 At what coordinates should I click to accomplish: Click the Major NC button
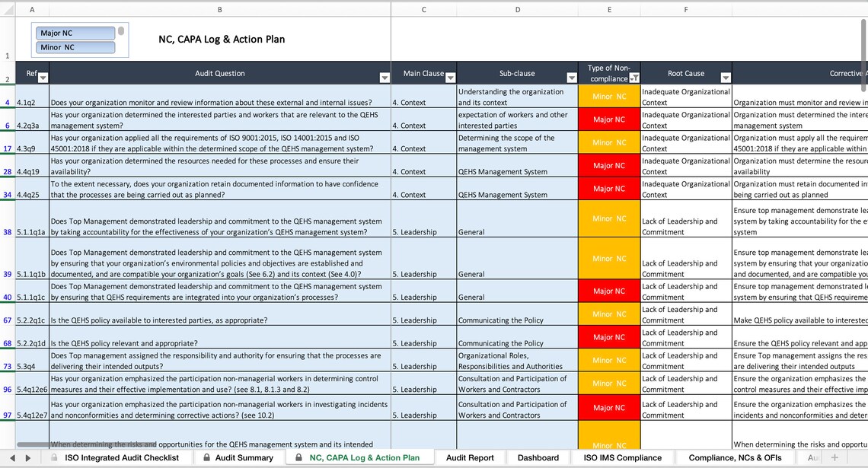[x=74, y=33]
